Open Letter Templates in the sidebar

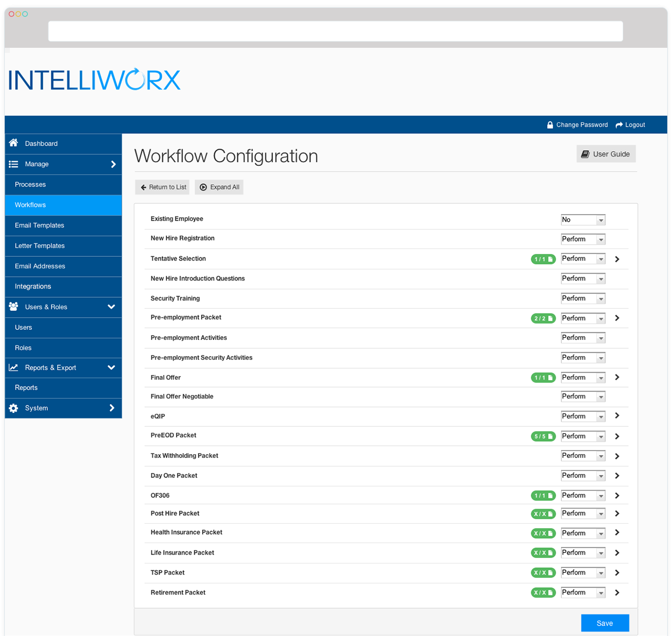click(64, 246)
